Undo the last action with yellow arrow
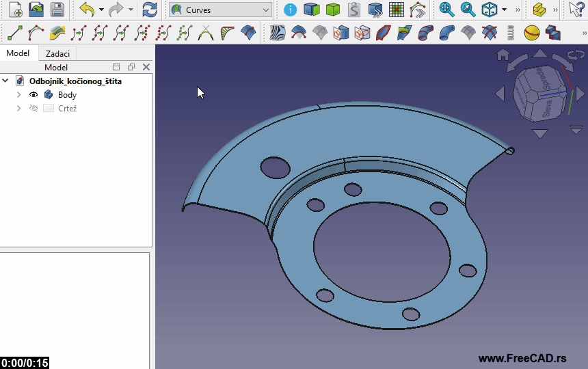 (87, 10)
